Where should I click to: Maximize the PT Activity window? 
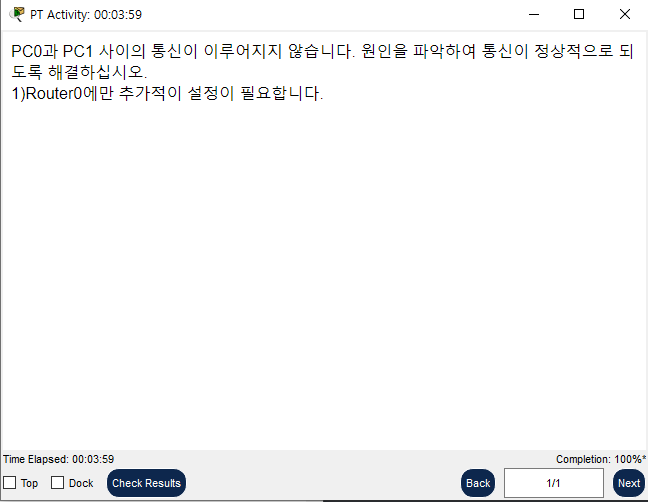579,14
